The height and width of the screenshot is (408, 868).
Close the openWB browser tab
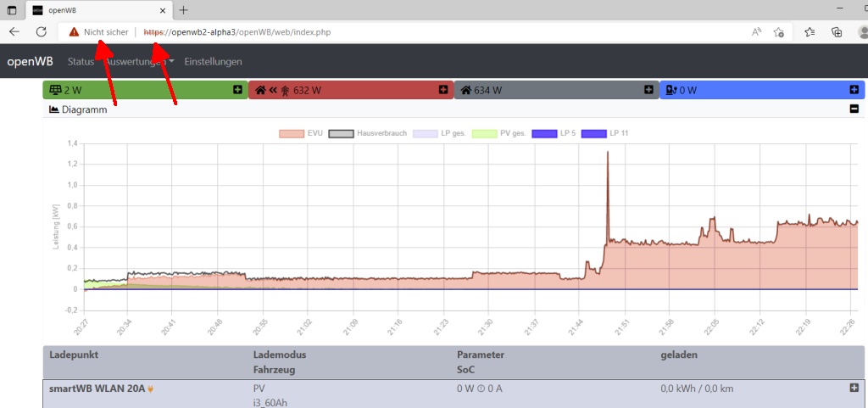tap(163, 10)
